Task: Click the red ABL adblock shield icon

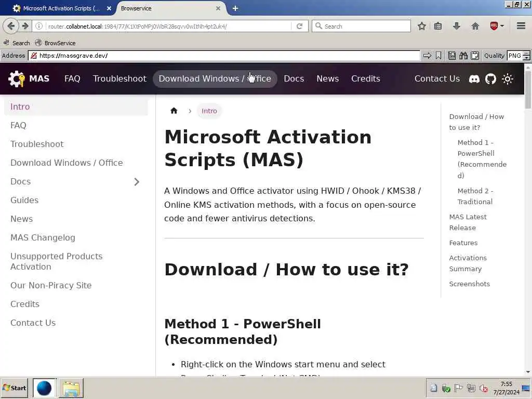Action: point(494,26)
